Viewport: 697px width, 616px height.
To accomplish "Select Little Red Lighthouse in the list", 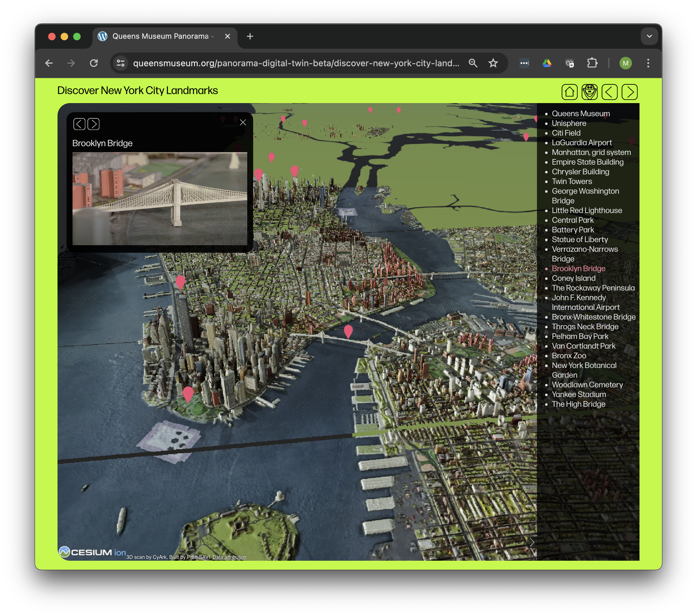I will tap(587, 210).
